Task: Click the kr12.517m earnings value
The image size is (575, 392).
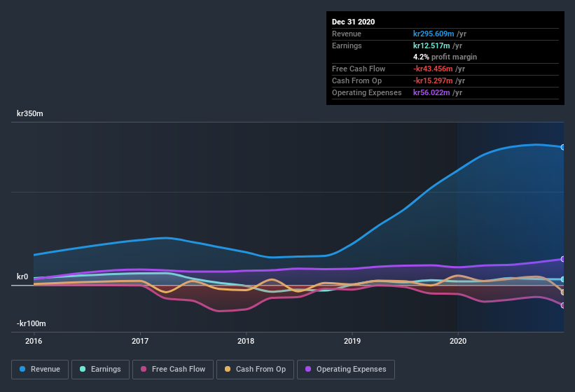Action: tap(431, 45)
